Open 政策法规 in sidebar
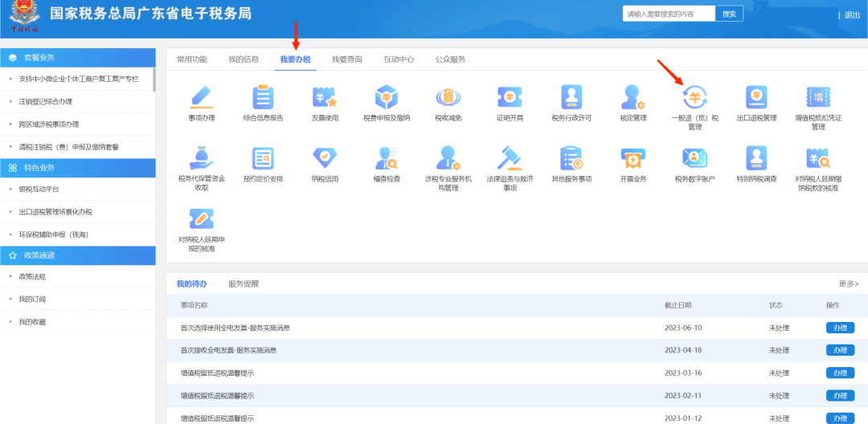Screen dimensions: 868x424 coord(32,276)
